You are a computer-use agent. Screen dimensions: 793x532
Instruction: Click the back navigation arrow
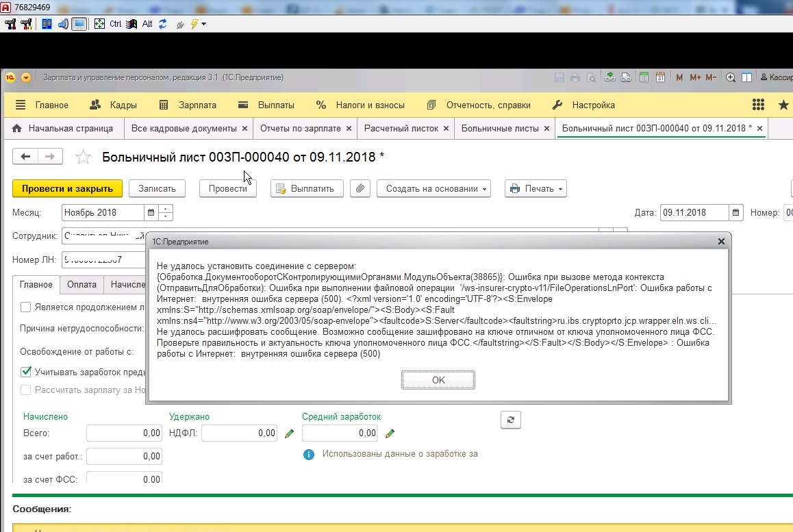tap(25, 157)
